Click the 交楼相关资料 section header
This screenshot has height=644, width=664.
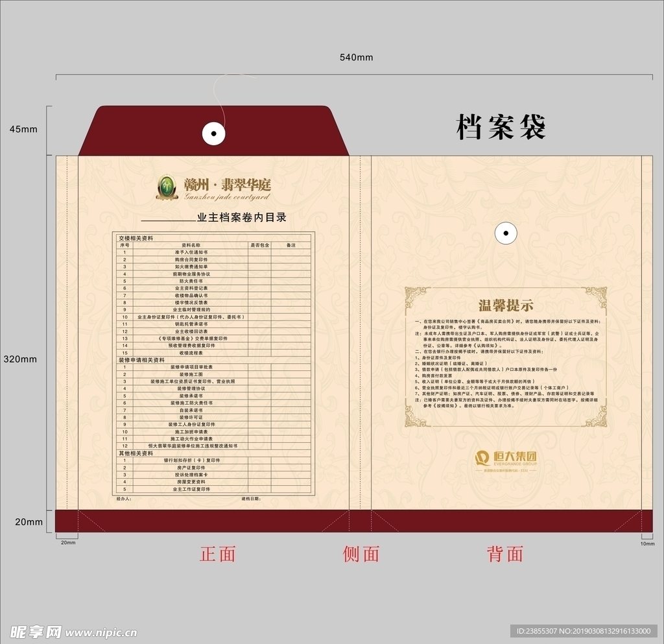pyautogui.click(x=136, y=238)
